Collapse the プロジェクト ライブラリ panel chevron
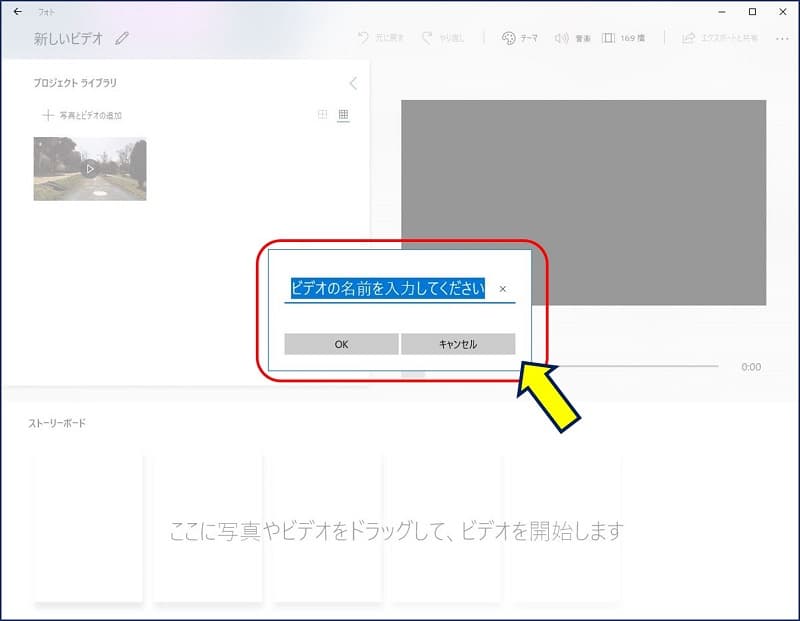This screenshot has height=621, width=800. tap(353, 84)
